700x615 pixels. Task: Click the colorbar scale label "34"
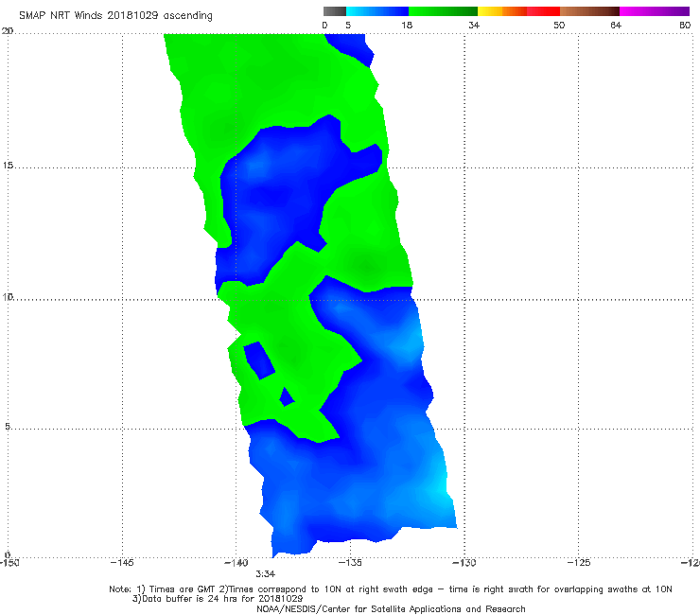coord(474,26)
